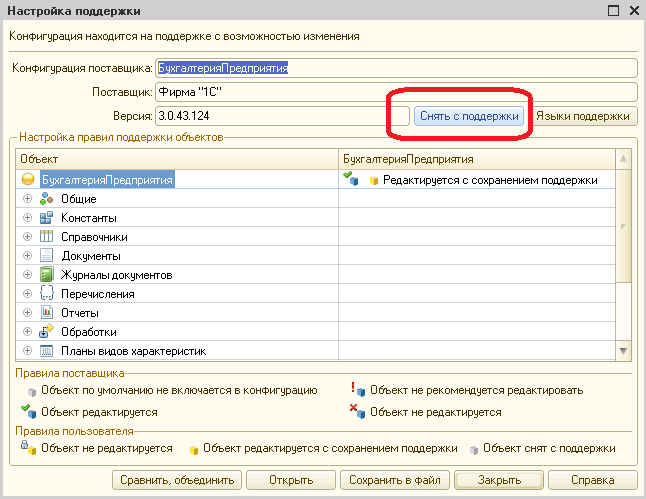Click the Обработки icon

[47, 332]
